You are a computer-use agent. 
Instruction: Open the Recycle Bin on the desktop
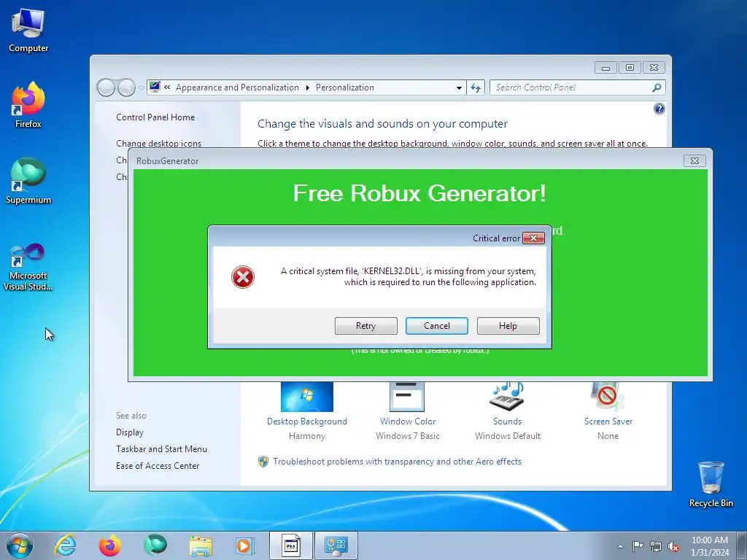point(711,484)
